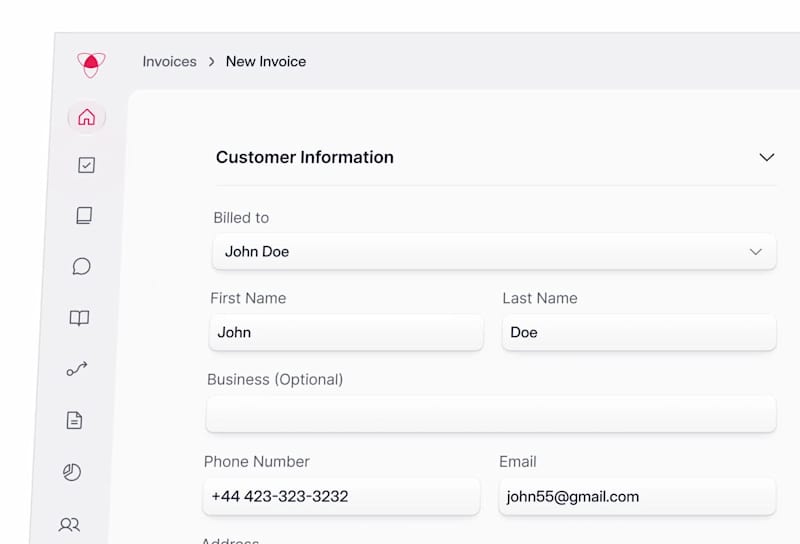This screenshot has height=544, width=800.
Task: Click the Customer Information section heading
Action: [x=305, y=157]
